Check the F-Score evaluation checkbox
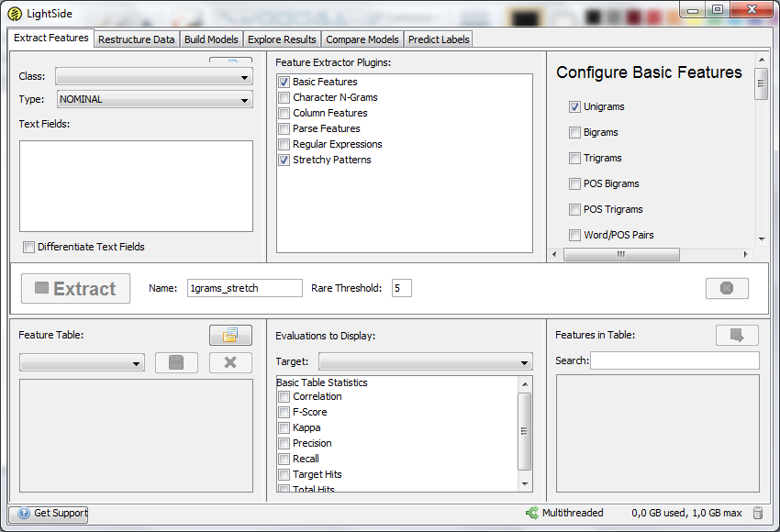This screenshot has height=532, width=780. tap(284, 412)
